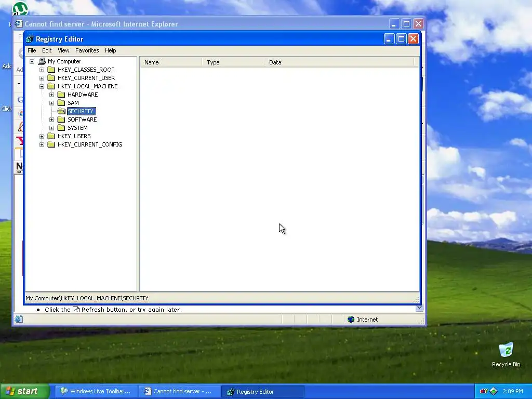This screenshot has width=532, height=399.
Task: Select the HKEY_CLASSES_ROOT label
Action: coord(86,70)
